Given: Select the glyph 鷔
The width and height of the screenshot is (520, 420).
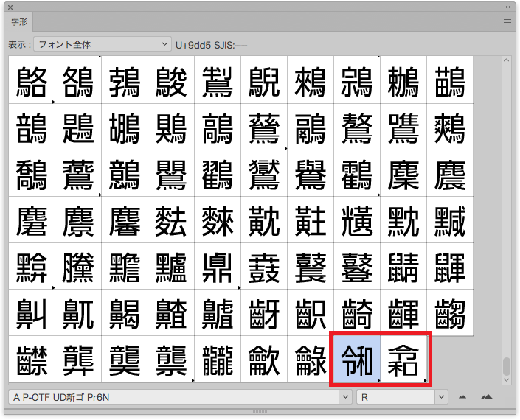Looking at the screenshot, I should click(357, 127).
